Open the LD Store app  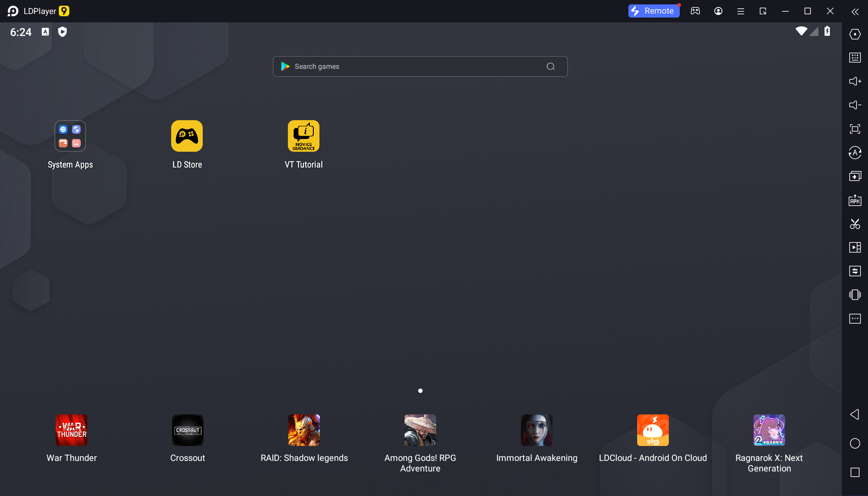click(x=187, y=136)
